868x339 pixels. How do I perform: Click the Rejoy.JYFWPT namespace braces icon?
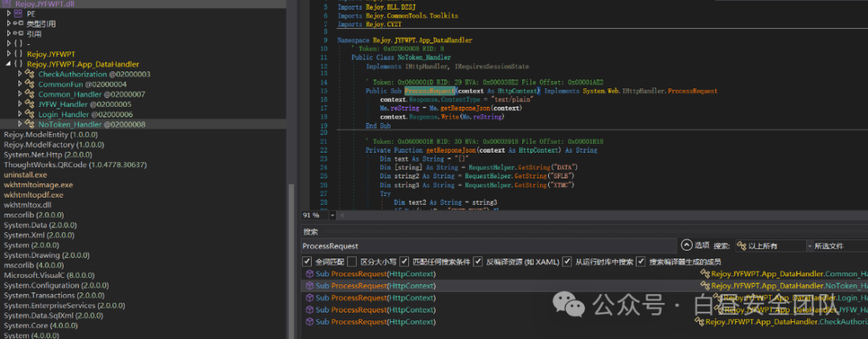pyautogui.click(x=18, y=54)
